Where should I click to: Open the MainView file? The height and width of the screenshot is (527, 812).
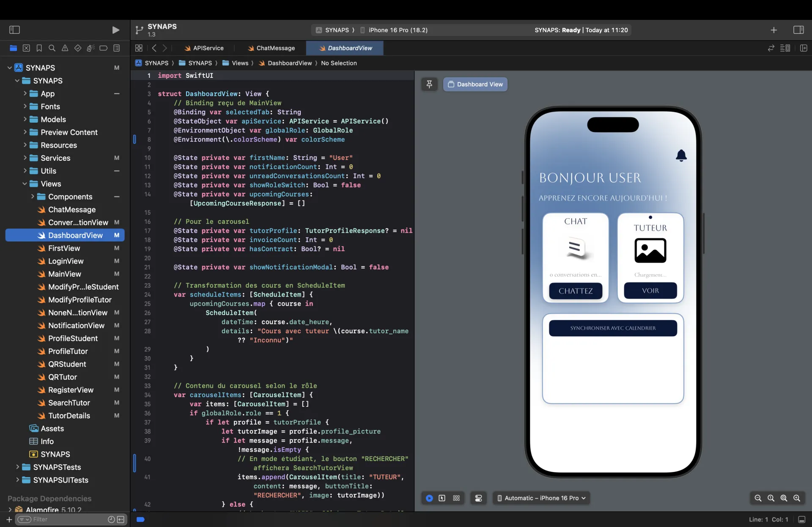coord(65,274)
